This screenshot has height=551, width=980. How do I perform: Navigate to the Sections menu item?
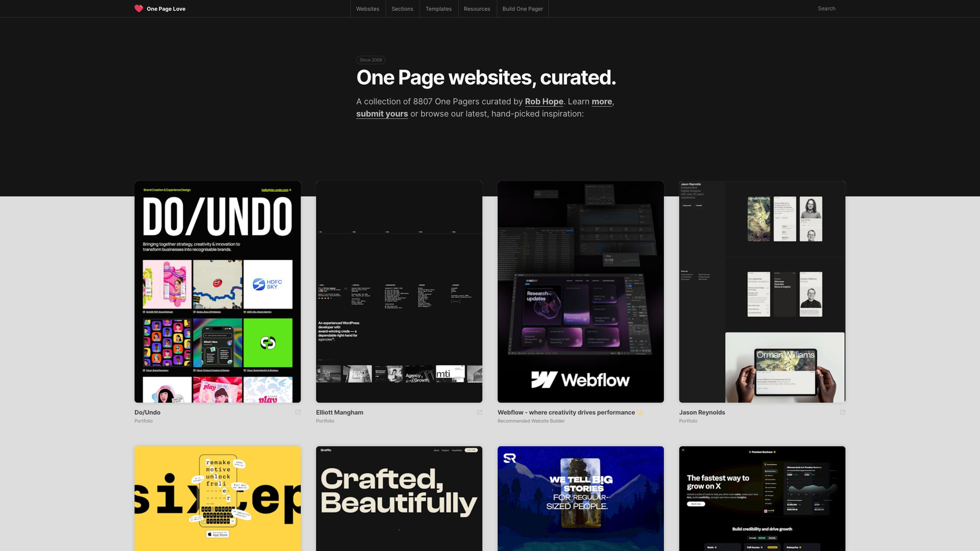click(x=402, y=9)
